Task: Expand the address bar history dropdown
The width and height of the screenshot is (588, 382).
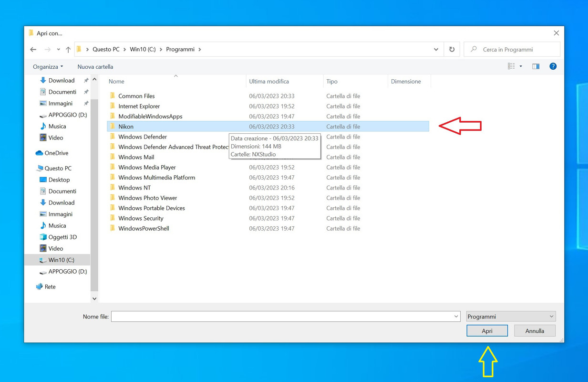Action: click(436, 50)
